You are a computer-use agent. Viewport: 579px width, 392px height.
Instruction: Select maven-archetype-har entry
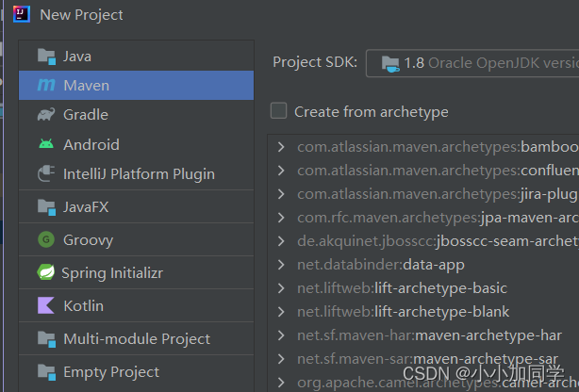coord(429,335)
